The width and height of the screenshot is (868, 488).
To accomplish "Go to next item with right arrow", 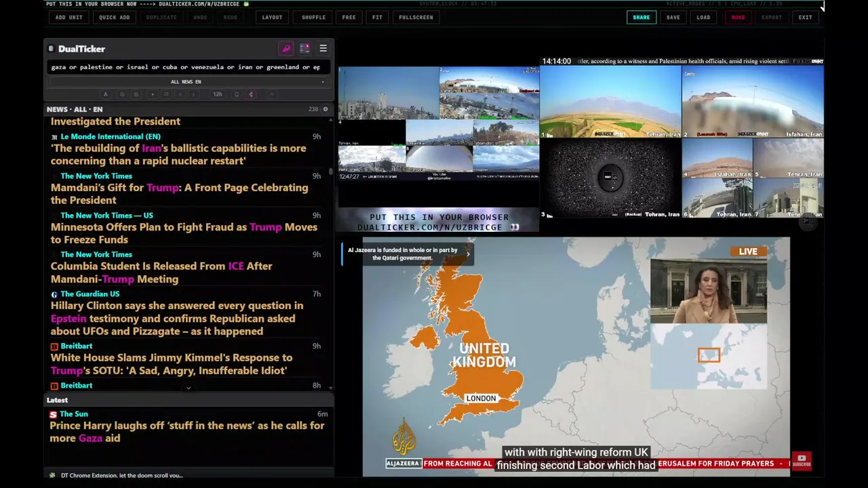I will click(x=193, y=94).
